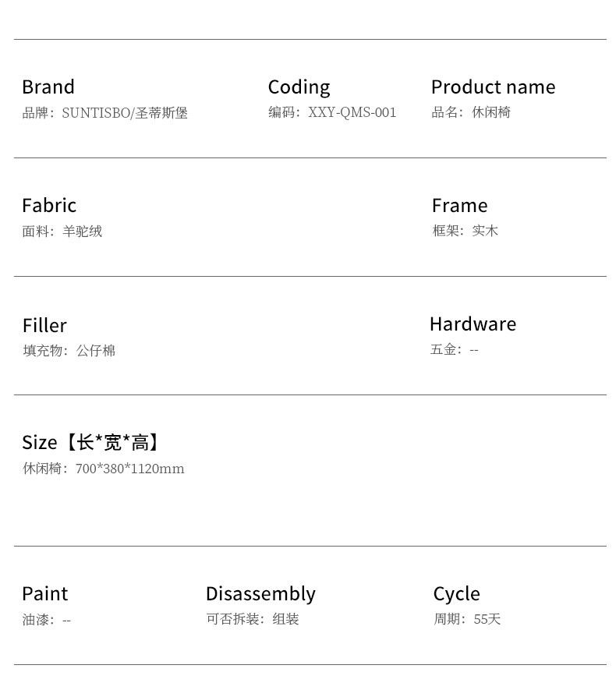Click the Disassembly heading
The height and width of the screenshot is (697, 616).
click(x=260, y=594)
